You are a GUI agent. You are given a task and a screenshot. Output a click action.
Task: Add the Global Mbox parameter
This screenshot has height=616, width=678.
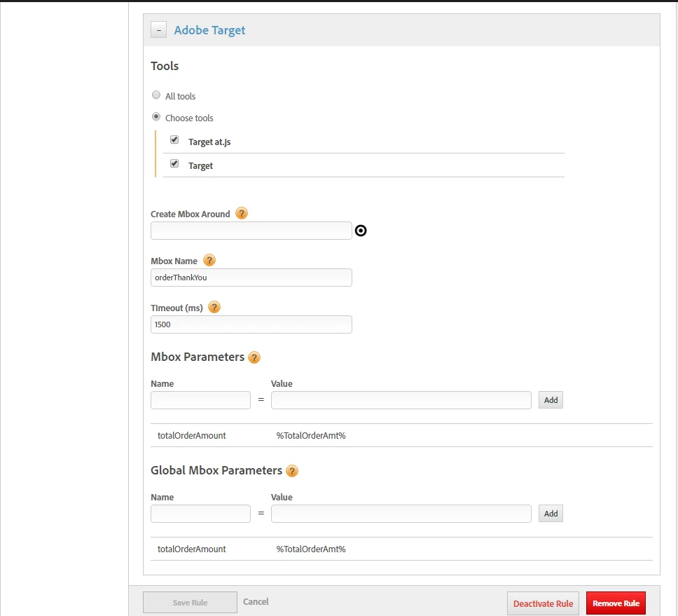[x=551, y=514]
